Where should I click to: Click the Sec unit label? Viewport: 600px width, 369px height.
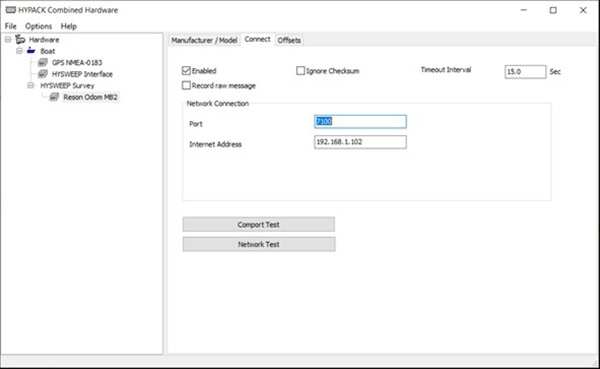pyautogui.click(x=555, y=72)
